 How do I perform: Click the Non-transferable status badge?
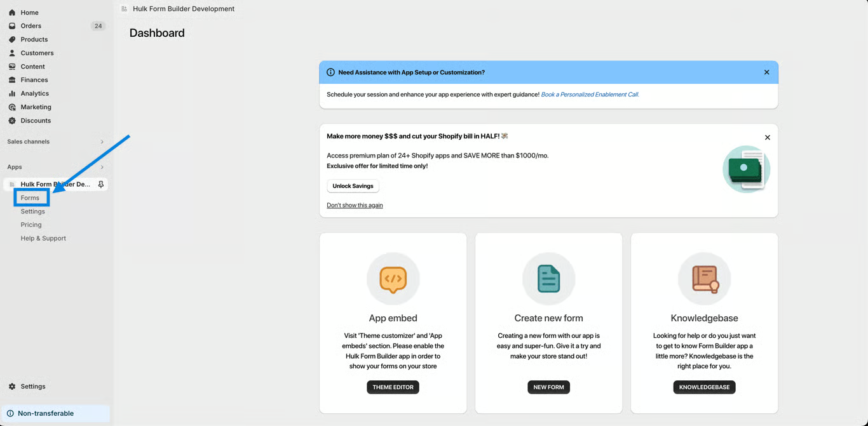click(56, 413)
